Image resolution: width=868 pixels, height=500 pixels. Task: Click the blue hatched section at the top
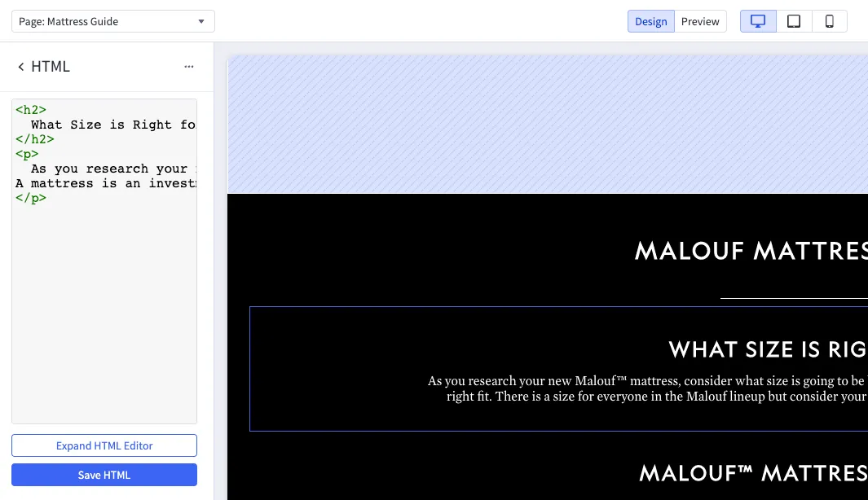click(x=546, y=122)
